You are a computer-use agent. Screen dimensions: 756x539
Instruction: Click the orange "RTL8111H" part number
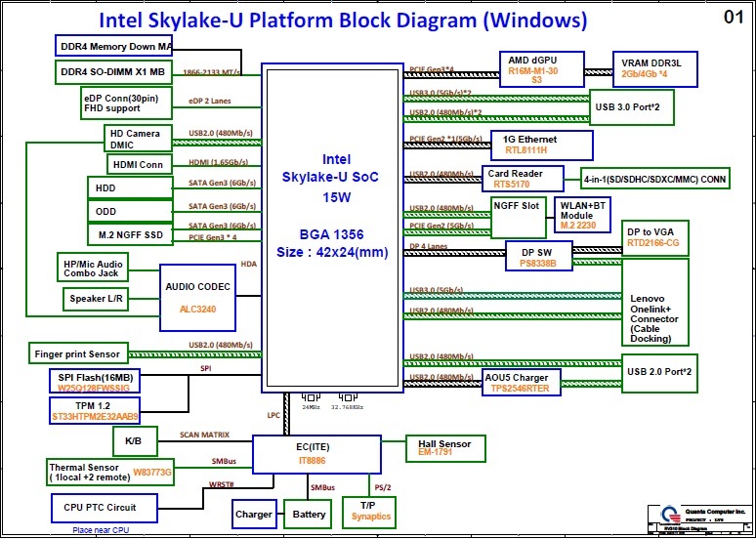point(526,150)
